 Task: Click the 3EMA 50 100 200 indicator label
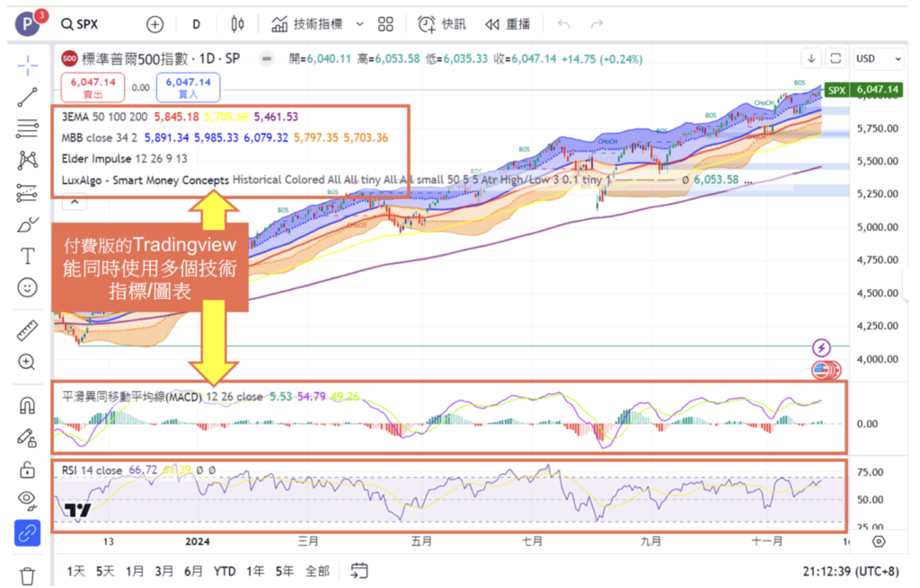point(104,117)
